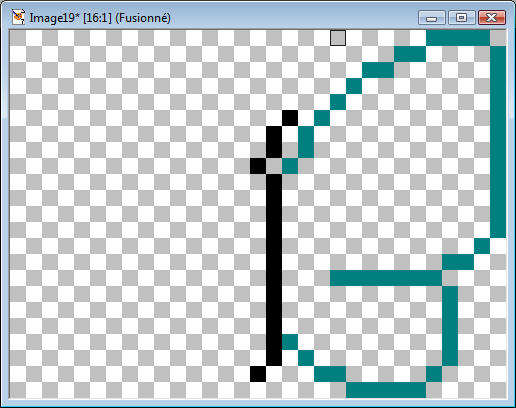Click the Image19* [16:1] (Fusionné) title text
Image resolution: width=516 pixels, height=408 pixels.
coord(100,18)
